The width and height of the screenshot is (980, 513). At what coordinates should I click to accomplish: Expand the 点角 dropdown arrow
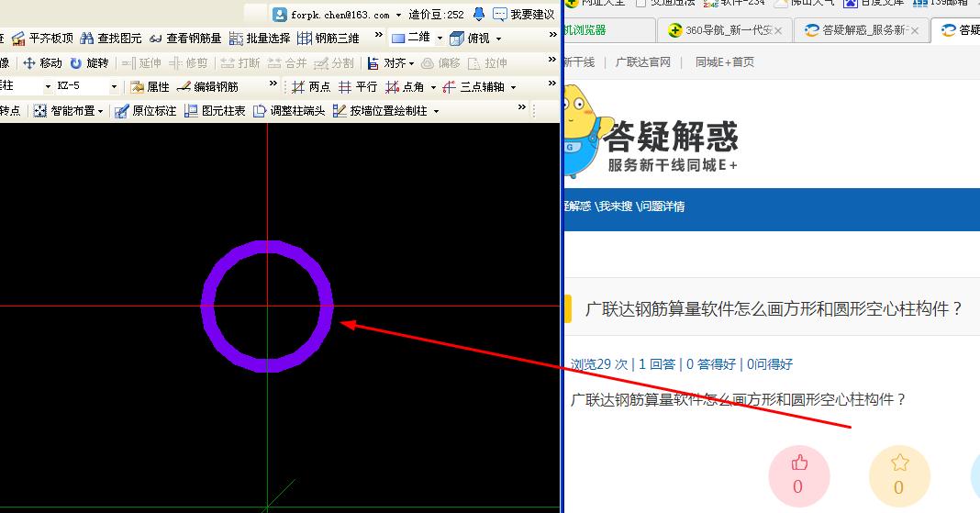coord(433,87)
